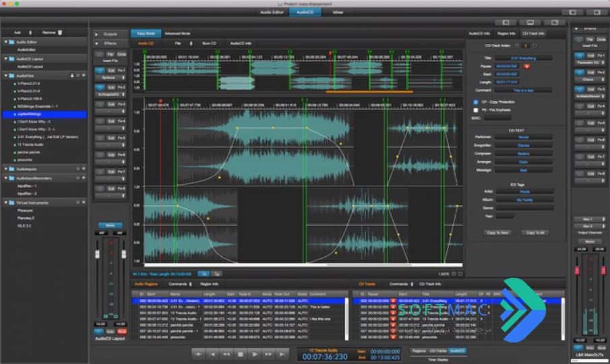Switch to the Mixer tab
The width and height of the screenshot is (610, 364).
(338, 12)
